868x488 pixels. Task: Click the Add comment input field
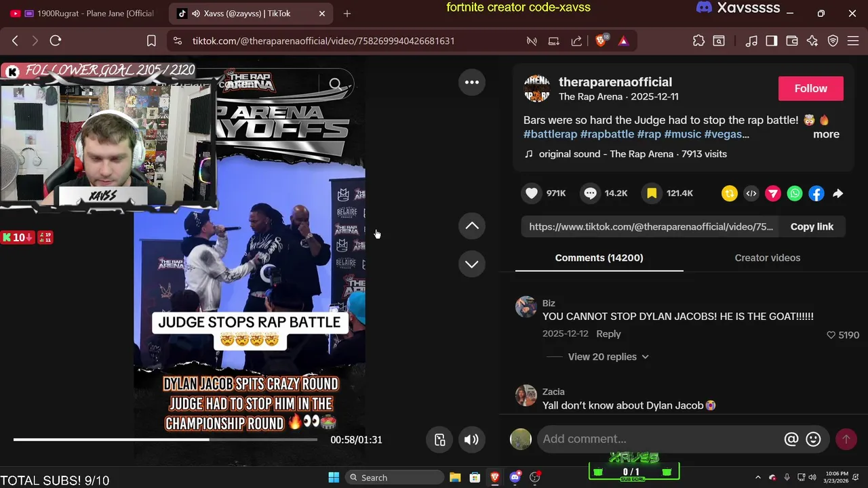(659, 439)
